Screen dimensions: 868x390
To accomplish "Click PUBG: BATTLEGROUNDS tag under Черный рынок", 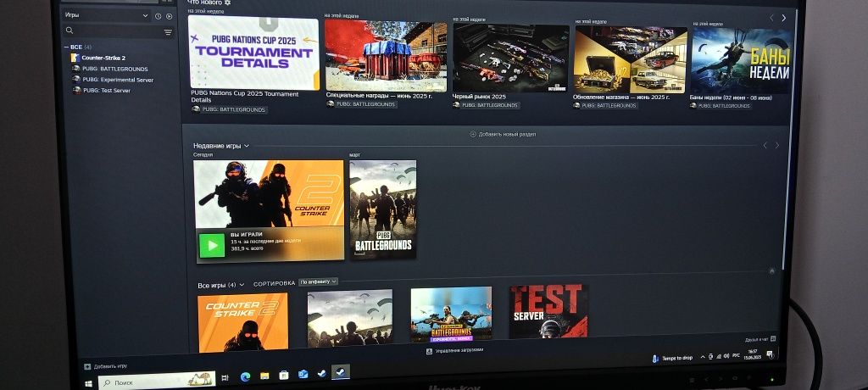I will pyautogui.click(x=486, y=104).
